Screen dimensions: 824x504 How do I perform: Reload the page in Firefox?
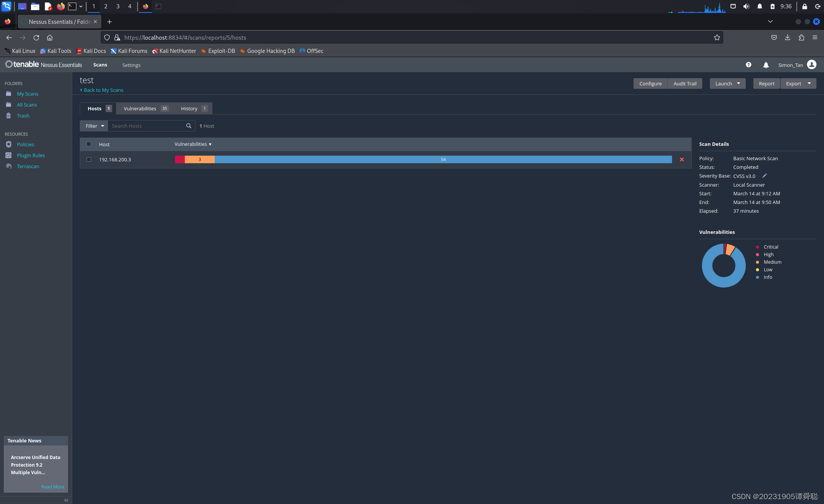[x=36, y=37]
